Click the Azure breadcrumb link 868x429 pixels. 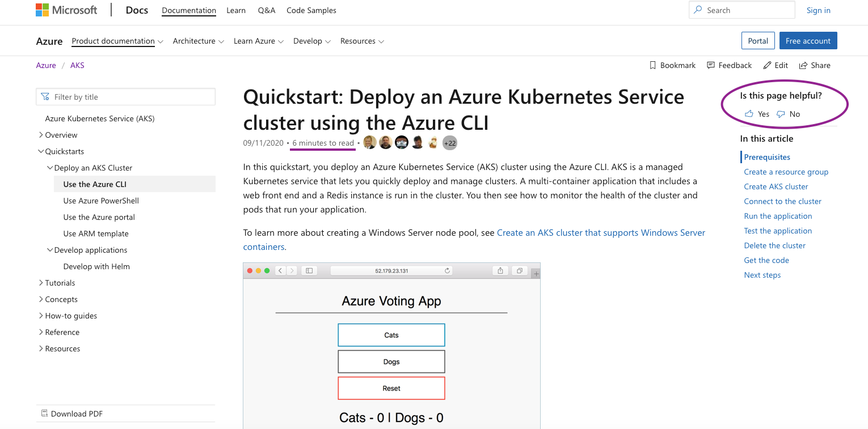click(46, 65)
